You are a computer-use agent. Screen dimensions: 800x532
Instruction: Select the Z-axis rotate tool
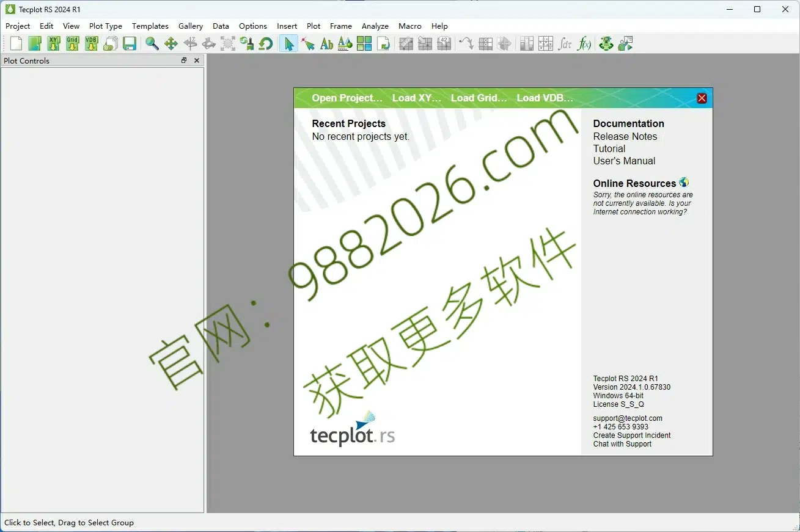190,43
